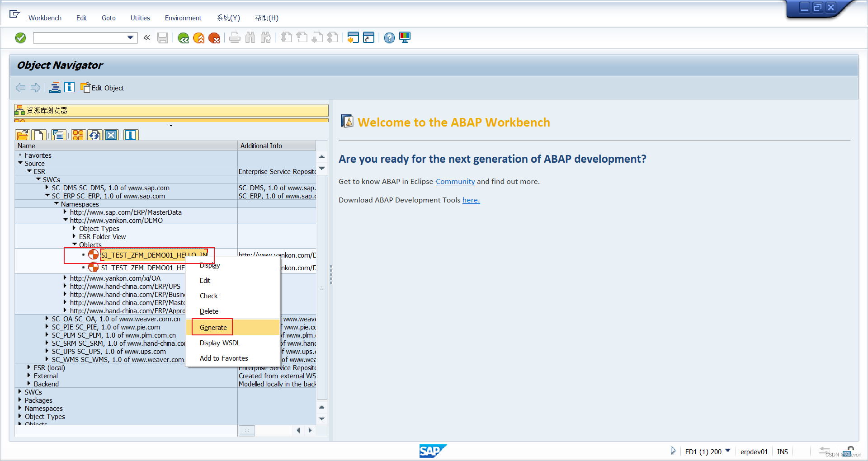Click the red Cancel icon

(214, 38)
